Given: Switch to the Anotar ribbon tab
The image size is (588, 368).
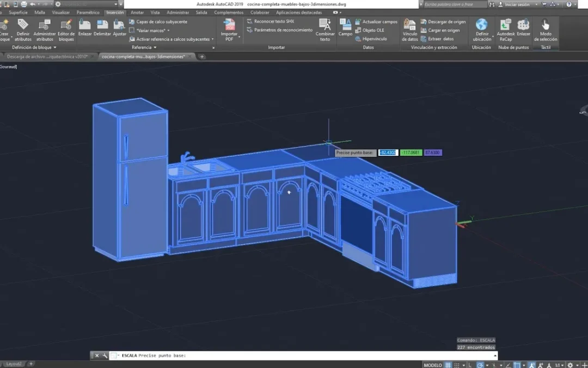Looking at the screenshot, I should pos(137,12).
